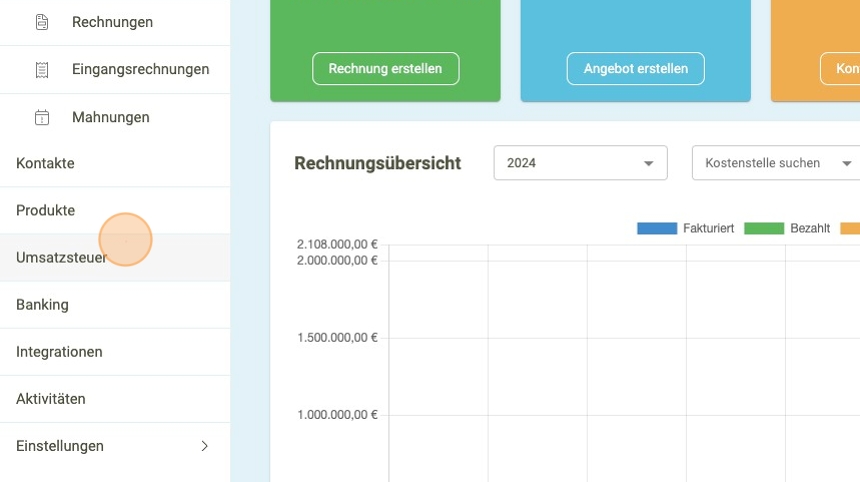Click the year dropdown arrow
The width and height of the screenshot is (860, 482).
pyautogui.click(x=648, y=163)
